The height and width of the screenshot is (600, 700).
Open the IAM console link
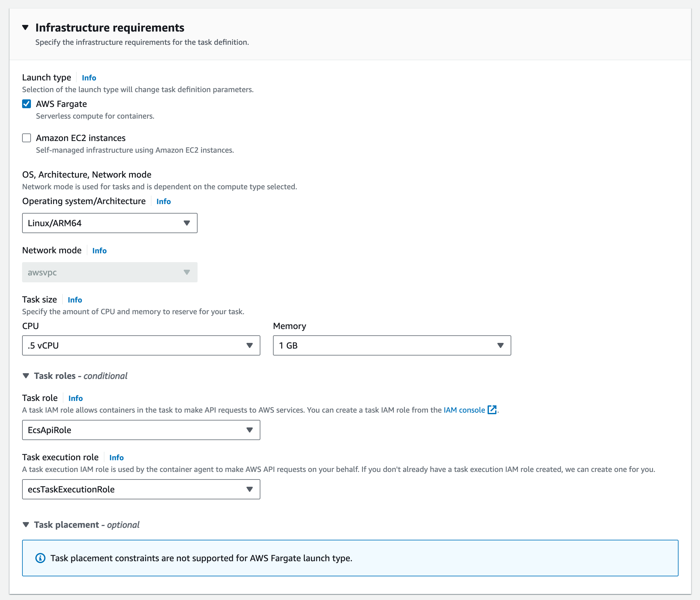click(464, 410)
